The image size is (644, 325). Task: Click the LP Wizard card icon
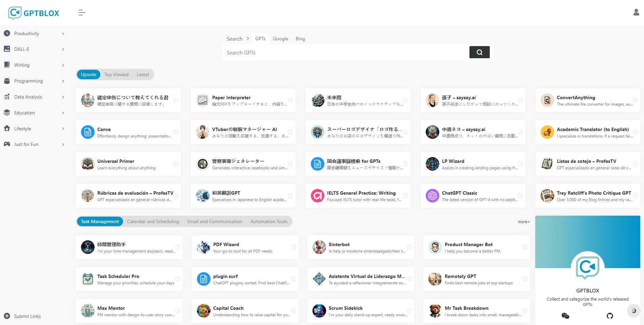coord(432,164)
